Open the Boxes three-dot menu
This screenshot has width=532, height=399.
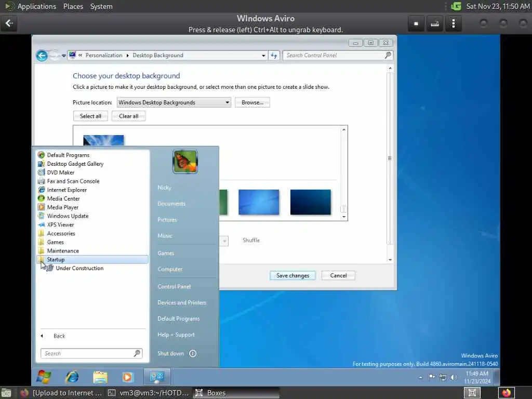point(453,24)
